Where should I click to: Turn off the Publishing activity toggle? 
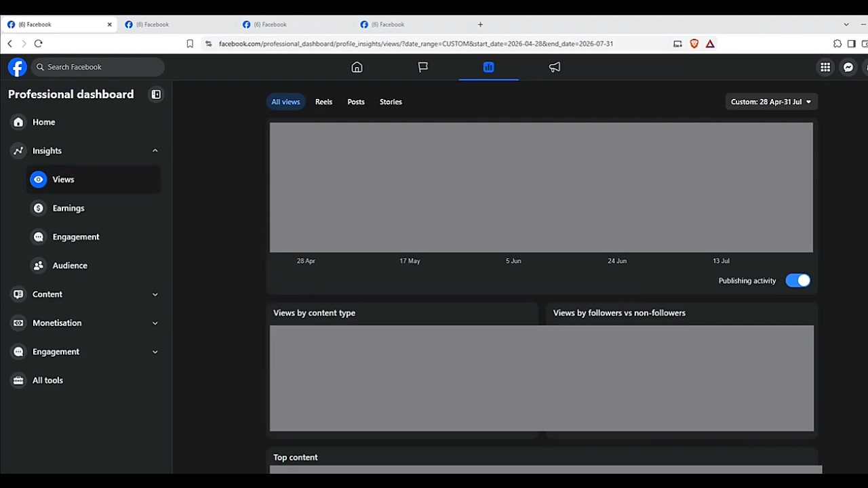[797, 281]
